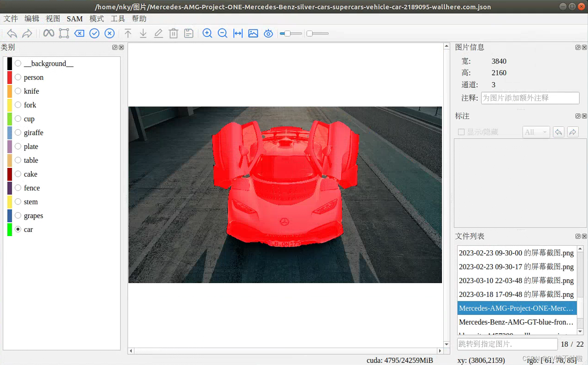Zoom in with magnifier plus icon
The width and height of the screenshot is (588, 365).
tap(207, 33)
